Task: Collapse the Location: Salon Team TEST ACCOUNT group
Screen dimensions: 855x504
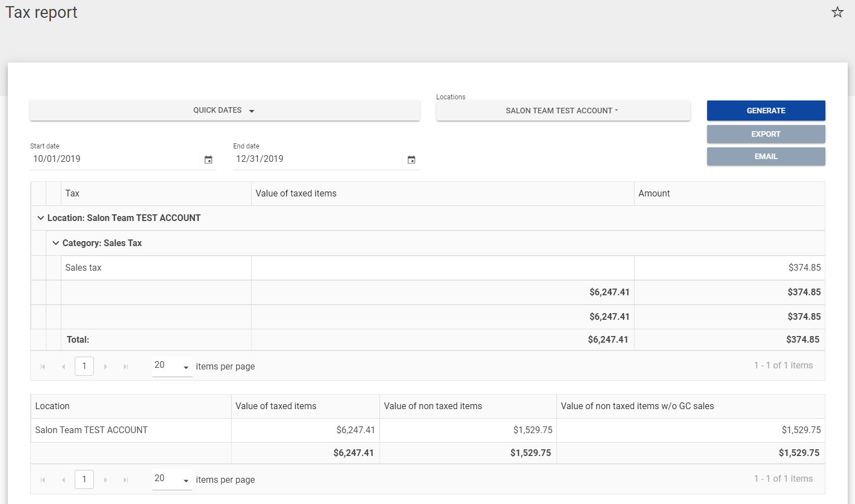Action: click(x=40, y=218)
